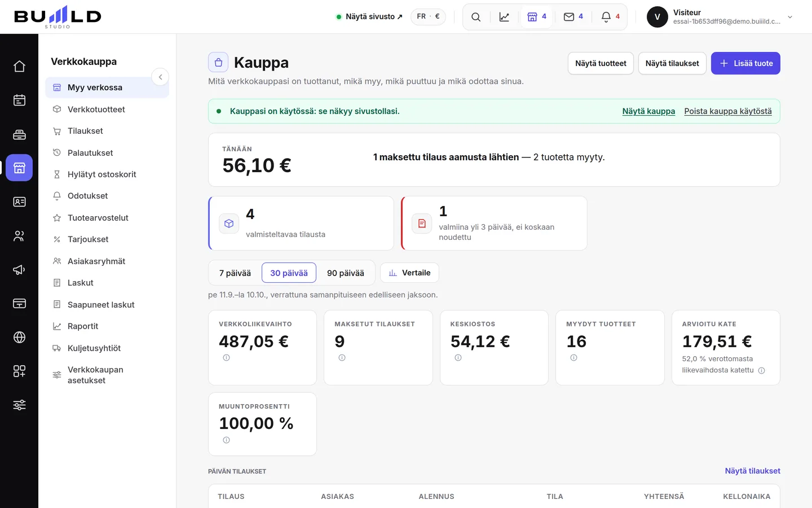Open the analytics chart icon in top bar
Viewport: 812px width, 508px height.
504,17
